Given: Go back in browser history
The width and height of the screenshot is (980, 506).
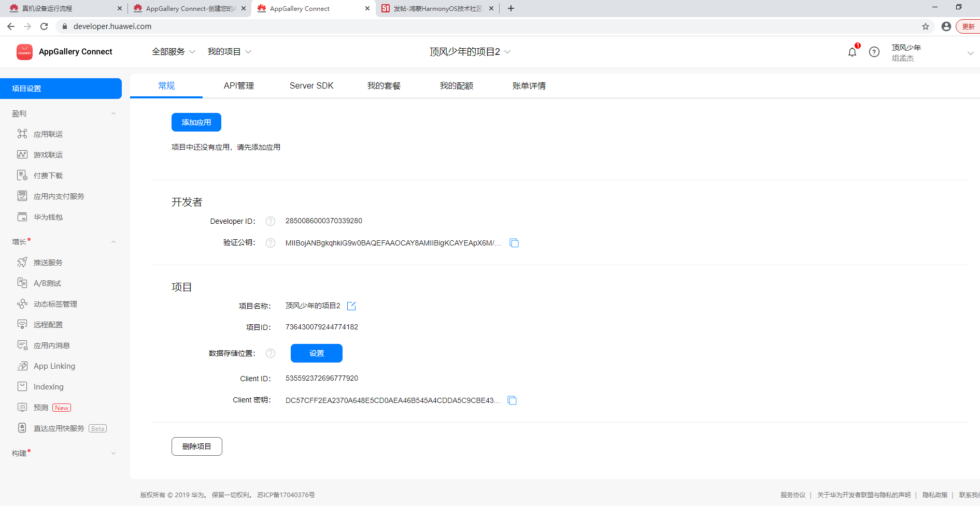Looking at the screenshot, I should point(11,26).
